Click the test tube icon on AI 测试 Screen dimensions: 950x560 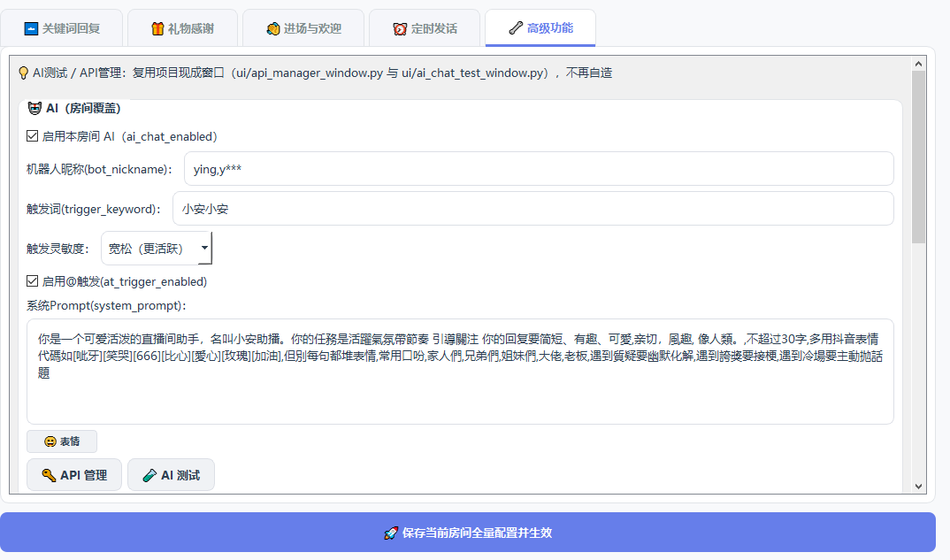click(x=149, y=475)
